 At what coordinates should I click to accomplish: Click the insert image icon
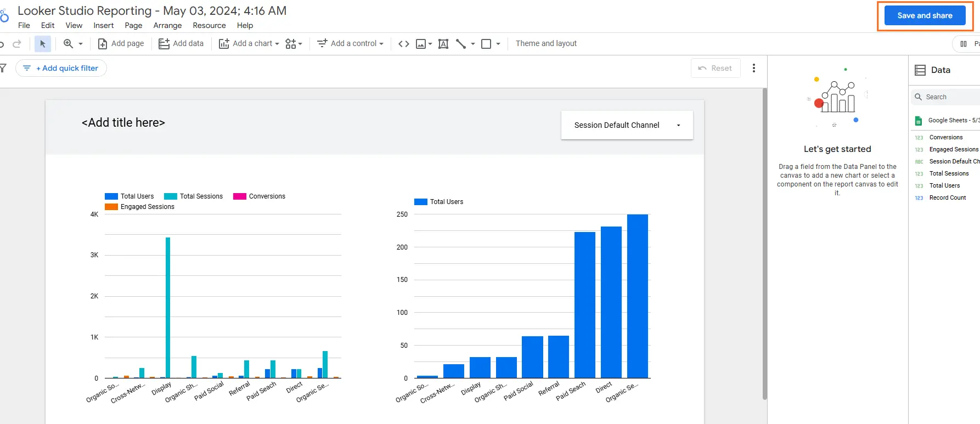[x=421, y=44]
